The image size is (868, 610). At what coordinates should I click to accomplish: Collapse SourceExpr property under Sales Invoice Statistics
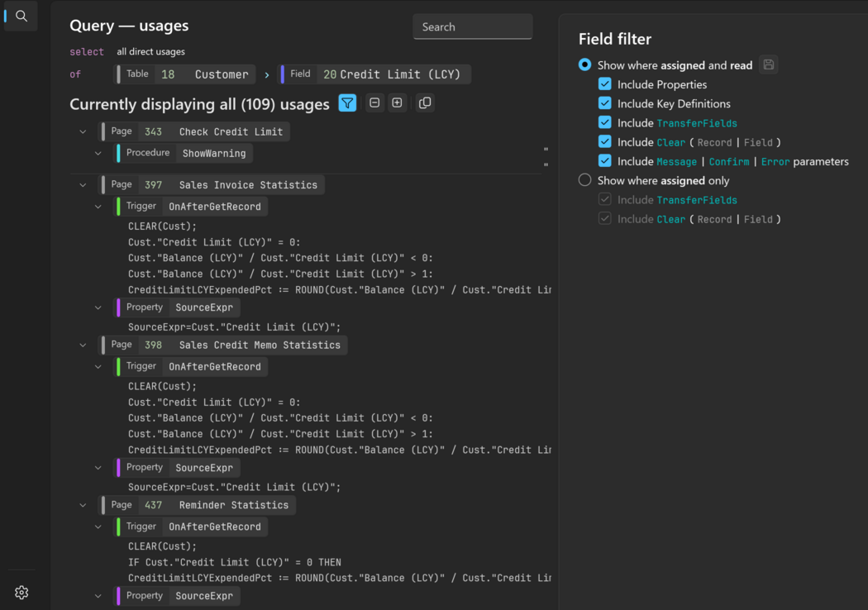pos(98,307)
